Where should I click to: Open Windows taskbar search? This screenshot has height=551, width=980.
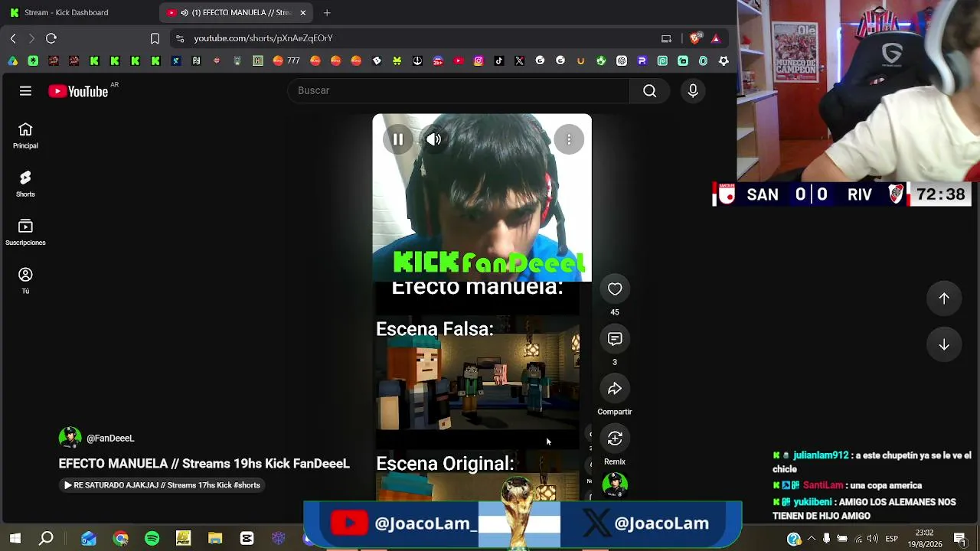(46, 539)
